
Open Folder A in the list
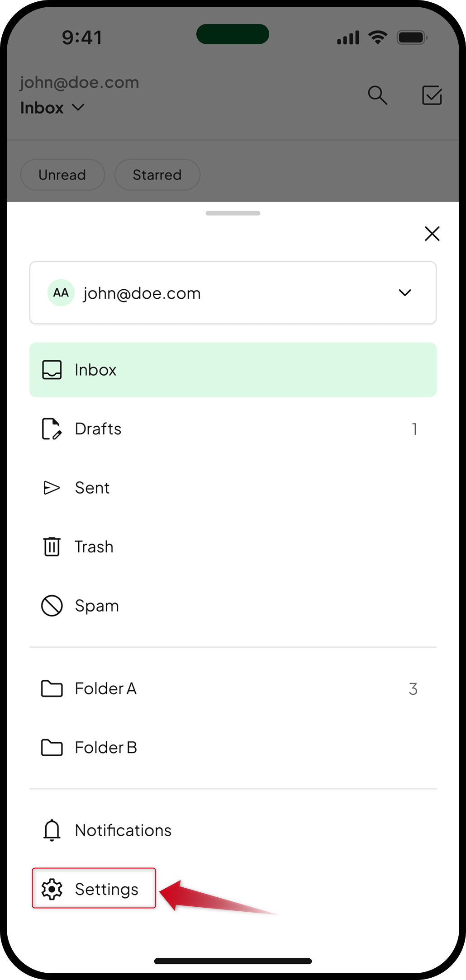click(233, 688)
